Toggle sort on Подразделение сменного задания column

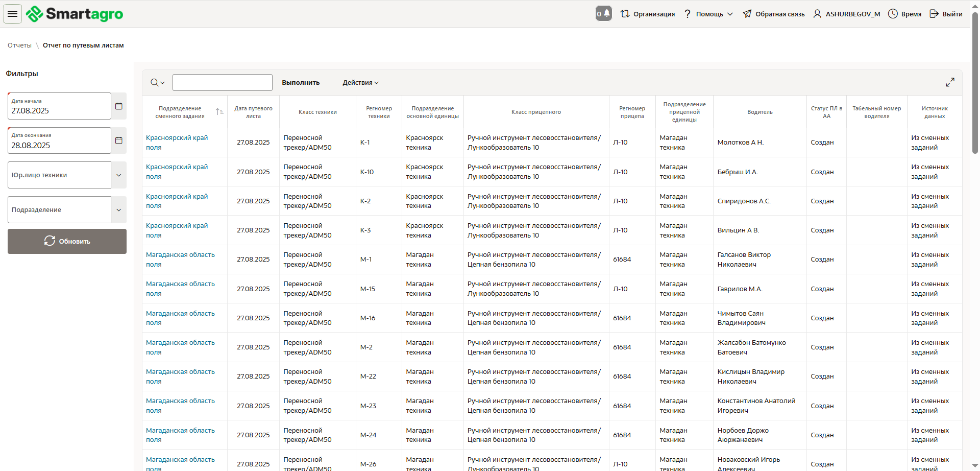pyautogui.click(x=219, y=112)
